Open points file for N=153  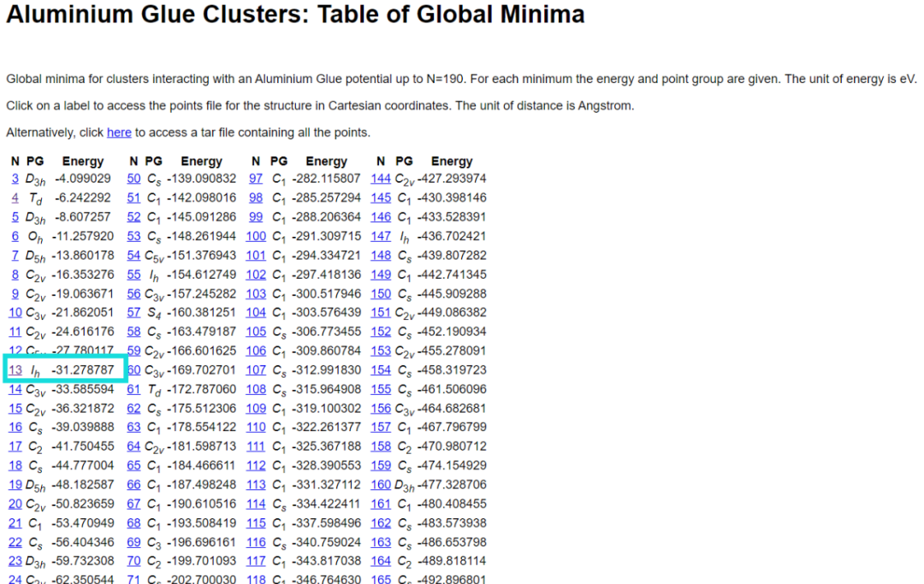381,351
